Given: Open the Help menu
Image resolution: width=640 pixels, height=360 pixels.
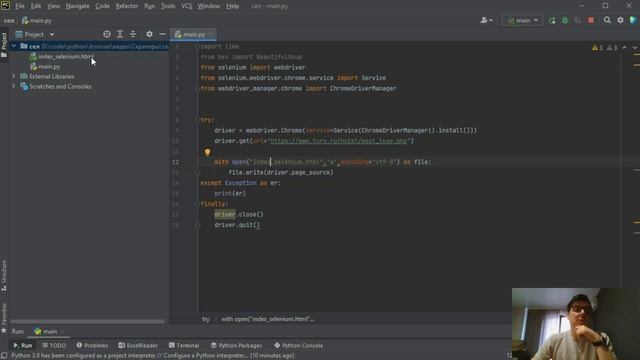Looking at the screenshot, I should point(232,6).
